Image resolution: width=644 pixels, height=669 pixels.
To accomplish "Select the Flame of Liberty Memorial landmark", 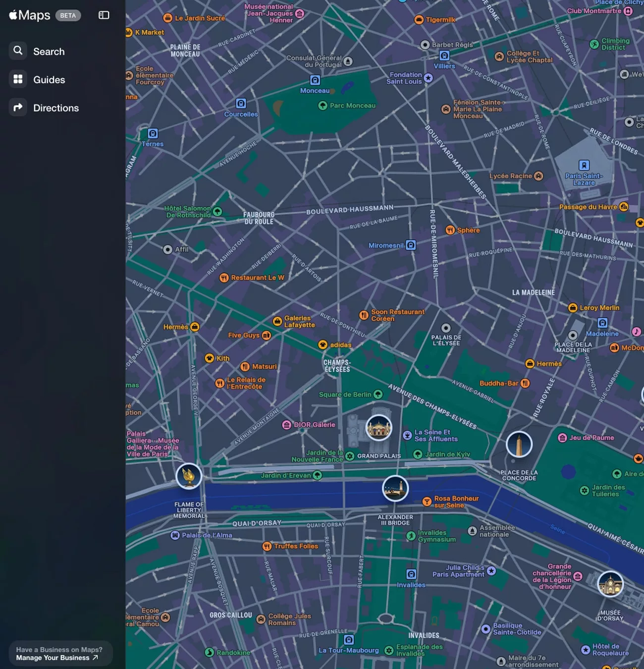I will click(189, 476).
